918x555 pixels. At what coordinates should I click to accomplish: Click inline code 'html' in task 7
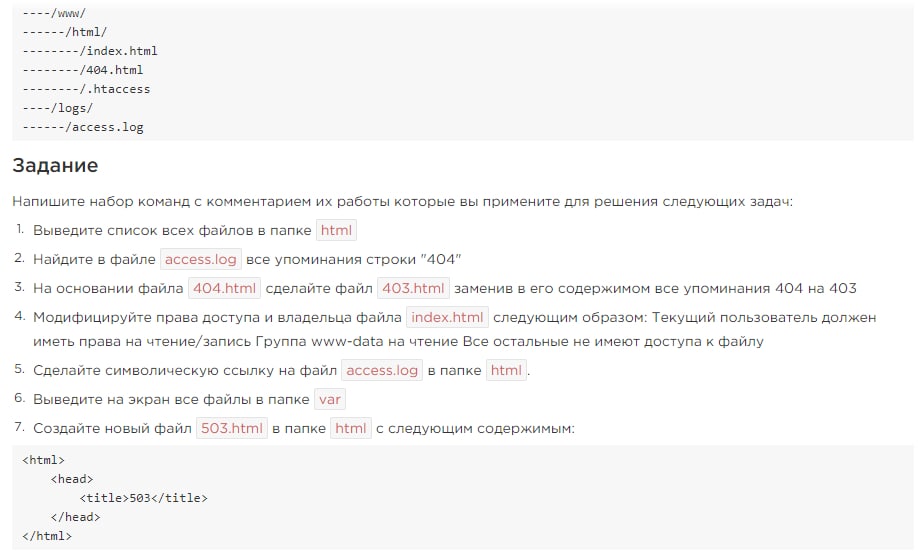tap(351, 428)
